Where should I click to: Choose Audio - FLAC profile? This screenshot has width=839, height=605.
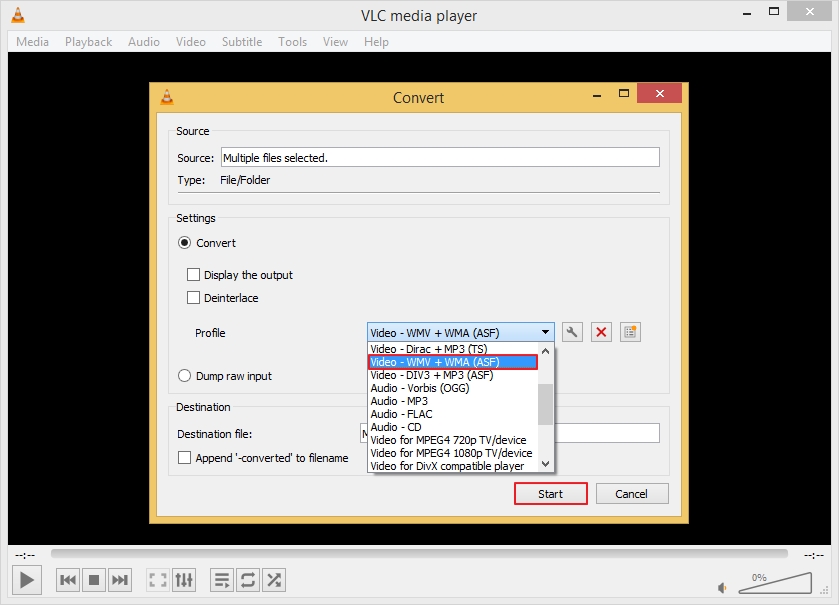point(453,414)
